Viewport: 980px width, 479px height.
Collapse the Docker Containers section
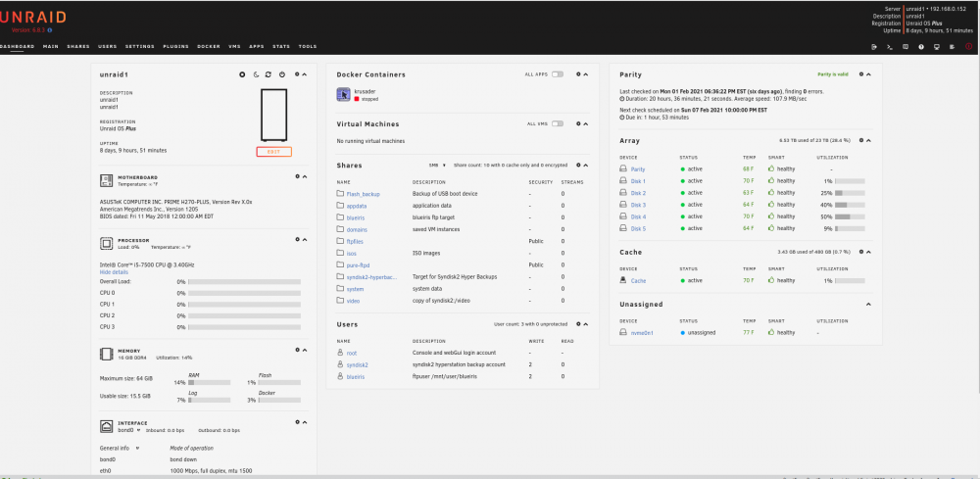coord(586,74)
